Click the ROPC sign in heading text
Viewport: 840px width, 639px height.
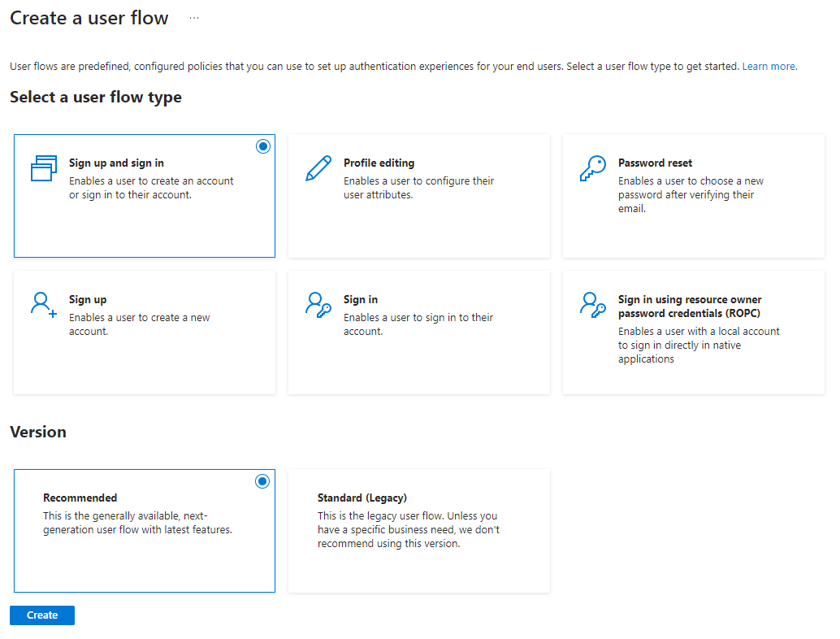click(690, 306)
